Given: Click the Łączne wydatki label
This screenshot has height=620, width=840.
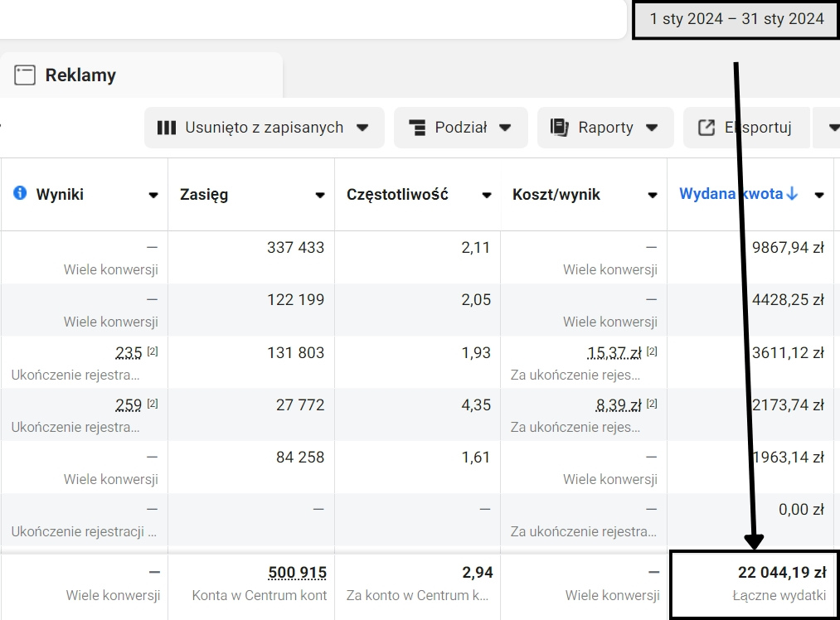Looking at the screenshot, I should tap(779, 595).
